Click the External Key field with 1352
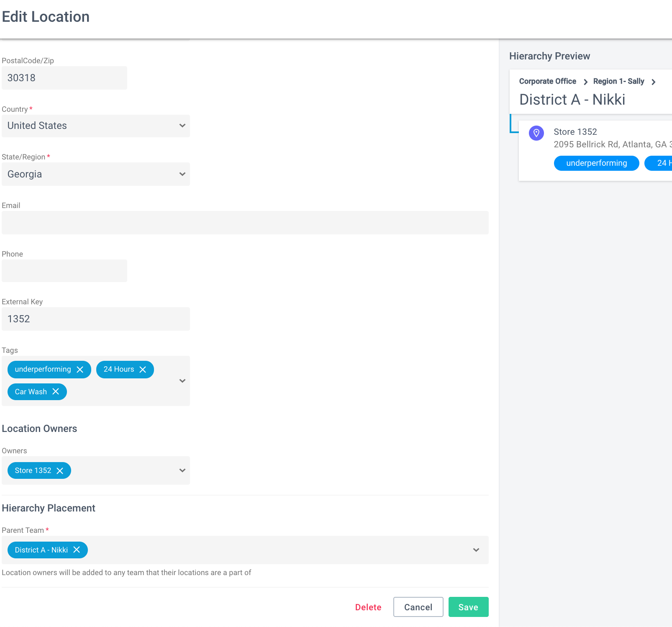 click(96, 319)
